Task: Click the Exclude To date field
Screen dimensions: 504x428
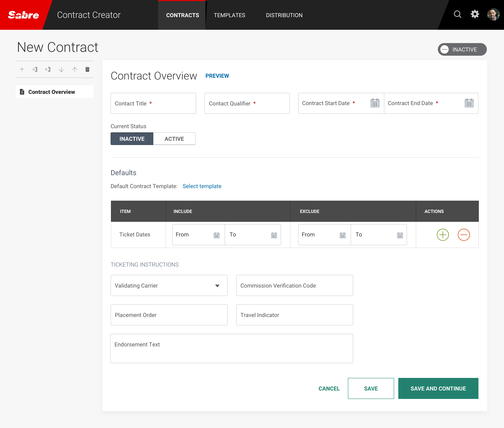Action: [x=379, y=235]
